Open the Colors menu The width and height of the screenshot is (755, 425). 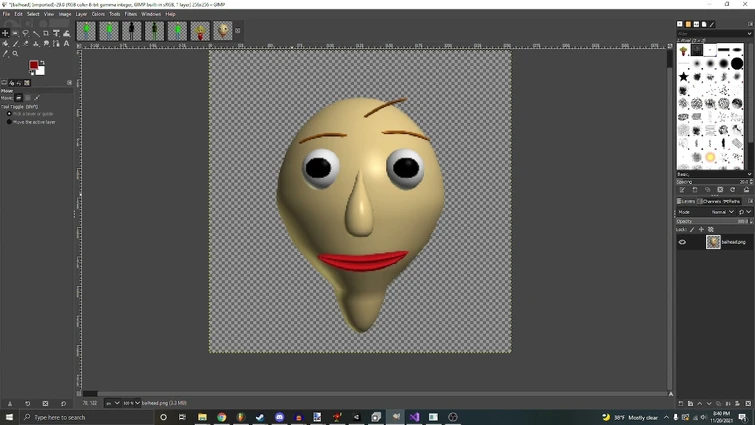click(98, 14)
